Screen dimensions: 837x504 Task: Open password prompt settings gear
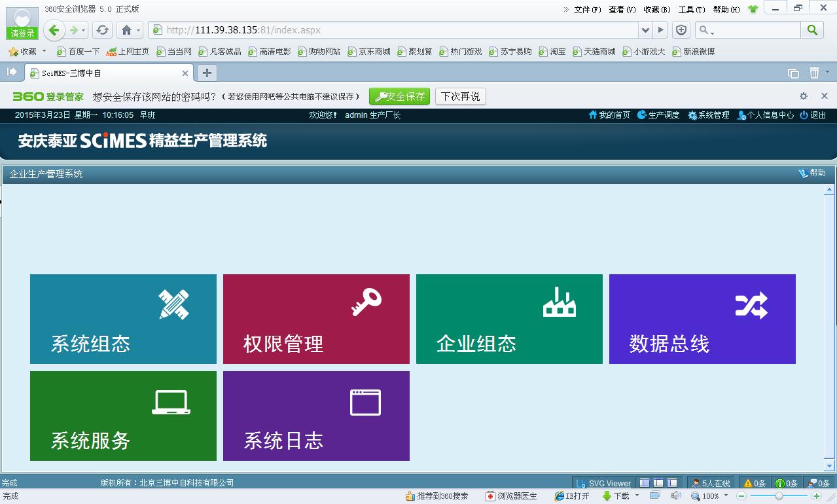tap(804, 96)
